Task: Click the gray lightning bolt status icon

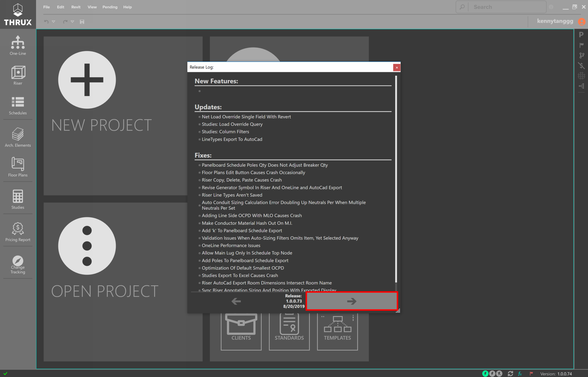Action: (492, 374)
